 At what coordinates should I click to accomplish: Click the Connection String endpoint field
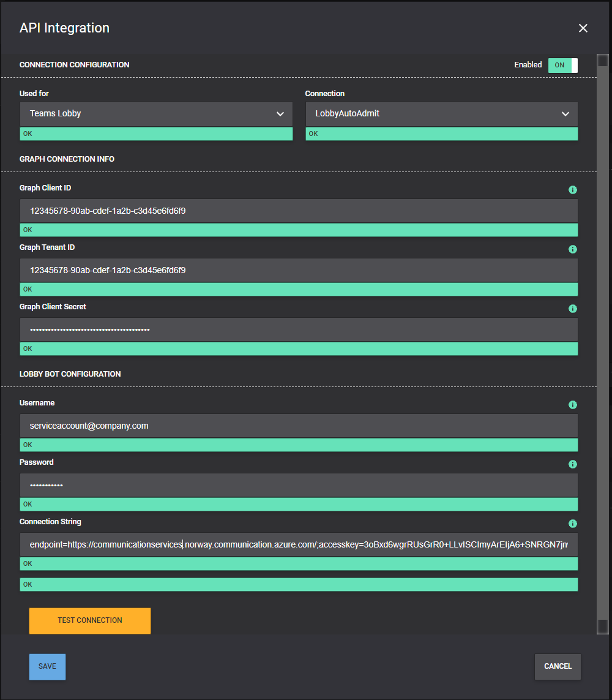point(299,544)
